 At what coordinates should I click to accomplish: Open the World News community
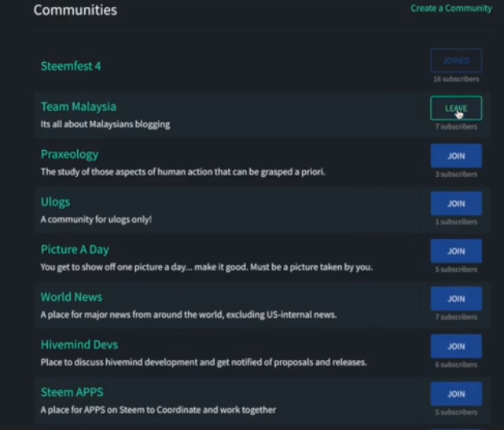72,297
